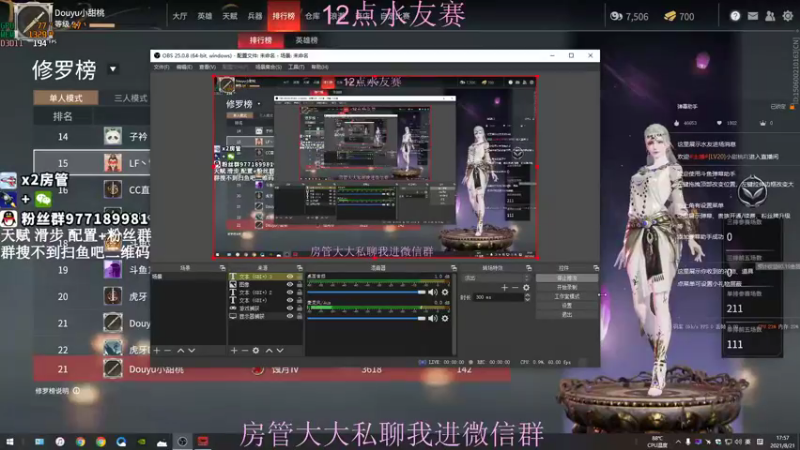Screen dimensions: 800x450
Task: Lock first text (GDI+) source
Action: [299, 277]
